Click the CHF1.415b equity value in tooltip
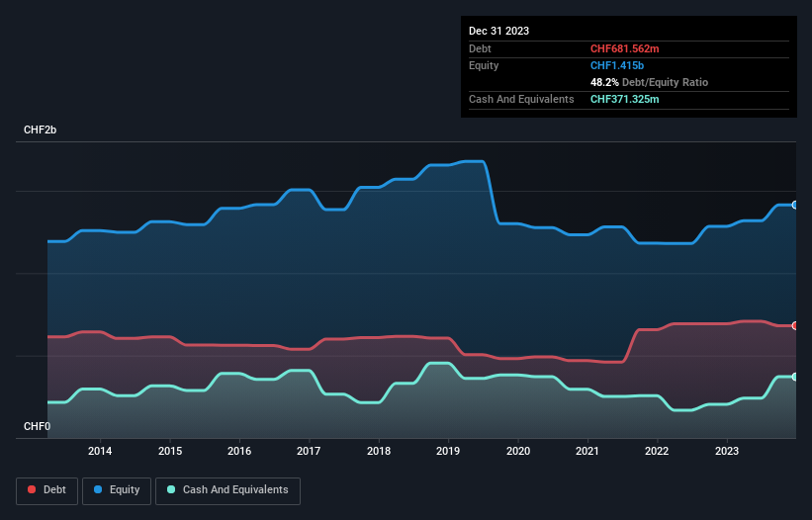Screen dimensions: 812x520 [x=618, y=65]
